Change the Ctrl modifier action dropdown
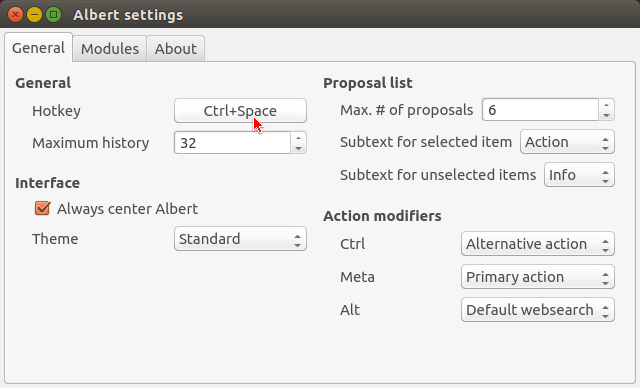Image resolution: width=640 pixels, height=388 pixels. [538, 244]
